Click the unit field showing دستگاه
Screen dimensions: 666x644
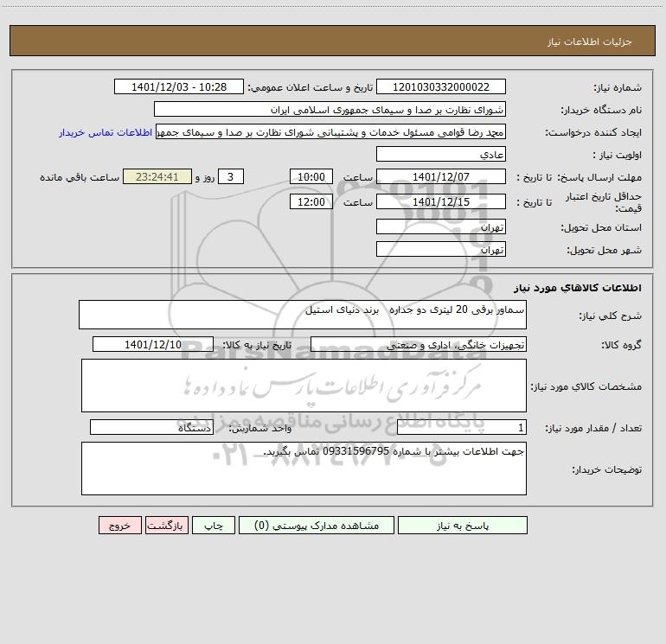[151, 427]
